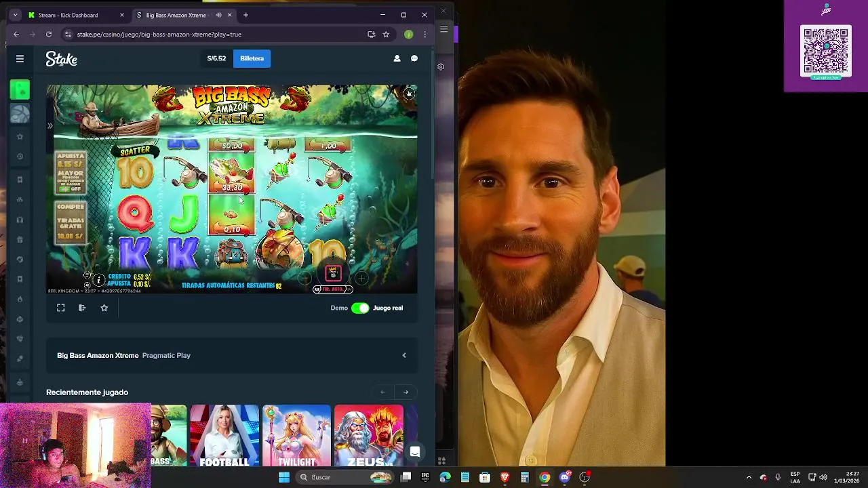The image size is (868, 488).
Task: Click the Apuesta 0.15 S/ bet panel
Action: click(x=71, y=173)
